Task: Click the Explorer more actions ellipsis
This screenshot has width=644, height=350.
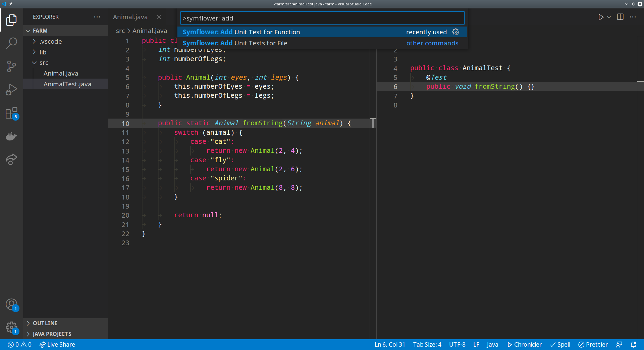Action: (x=97, y=17)
